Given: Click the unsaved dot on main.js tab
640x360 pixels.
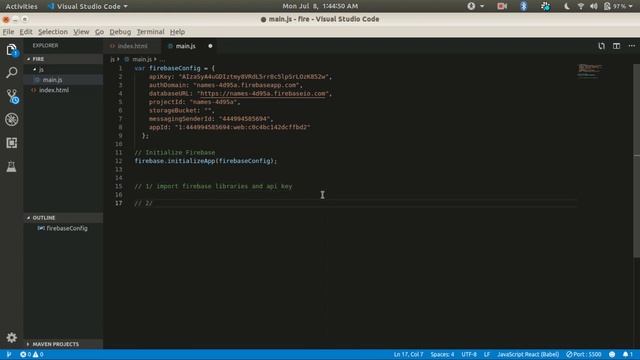Looking at the screenshot, I should 210,46.
